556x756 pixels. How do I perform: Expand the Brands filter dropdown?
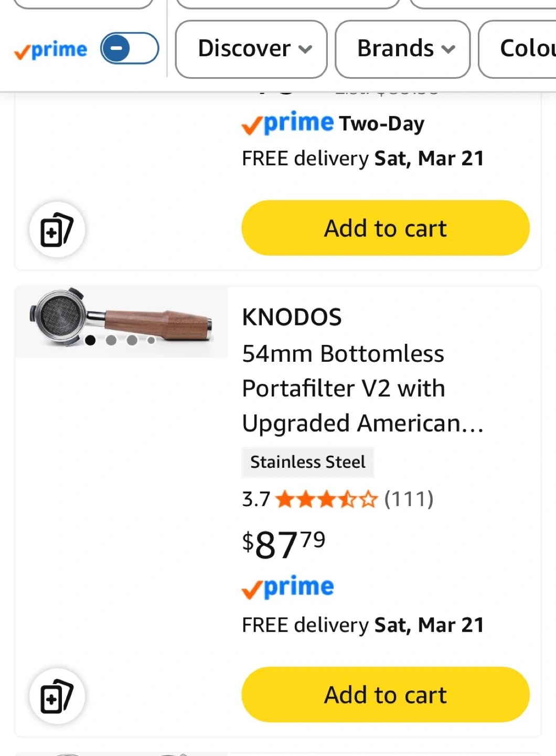402,49
